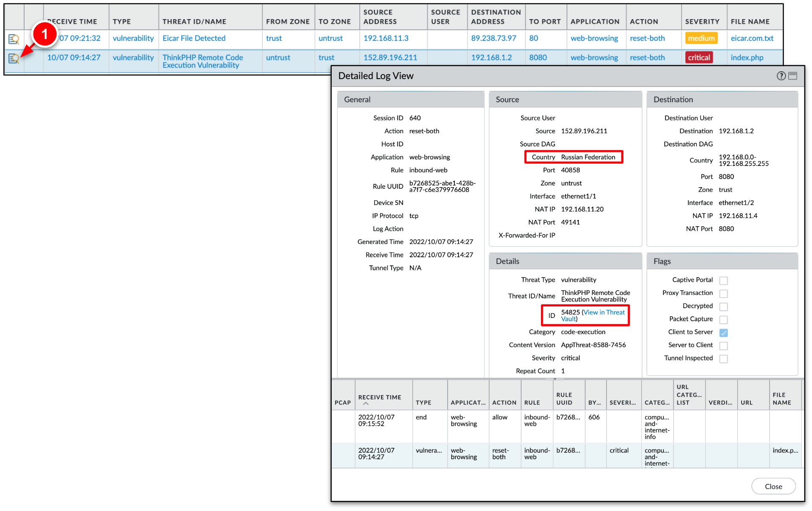Click source address 152.89.196.211 in log table

[x=390, y=58]
